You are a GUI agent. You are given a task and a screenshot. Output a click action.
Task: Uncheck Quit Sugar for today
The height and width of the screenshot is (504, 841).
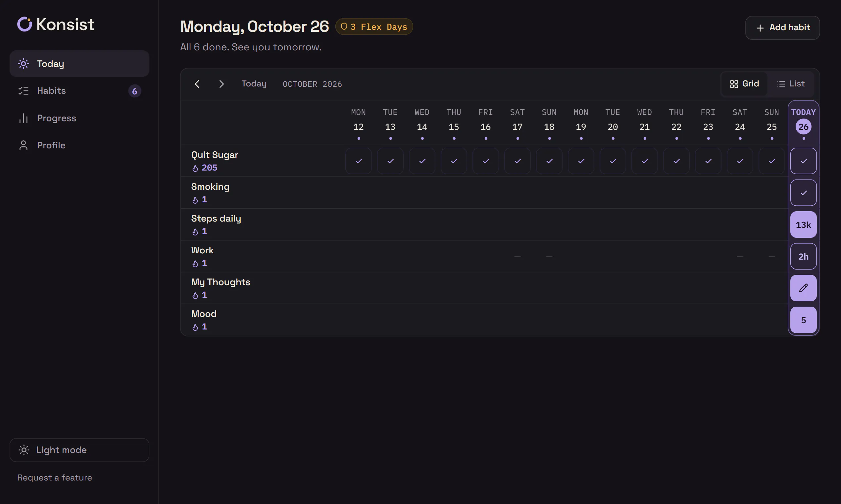(x=803, y=161)
